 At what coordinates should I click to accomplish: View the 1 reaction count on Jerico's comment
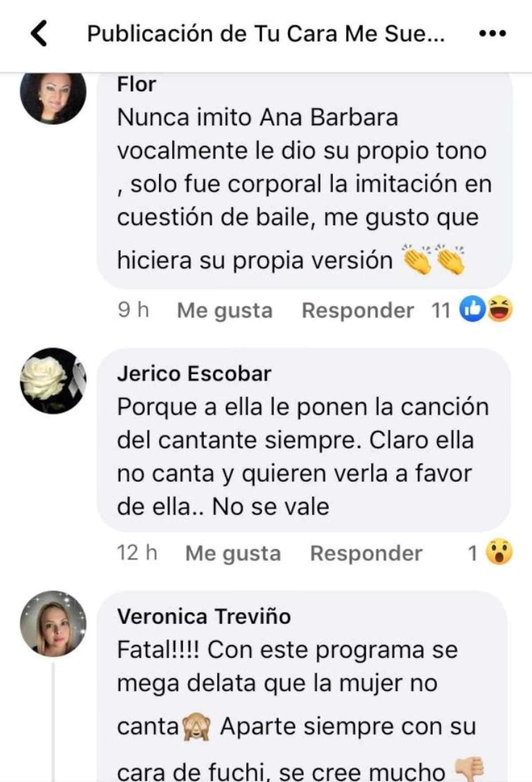coord(473,553)
